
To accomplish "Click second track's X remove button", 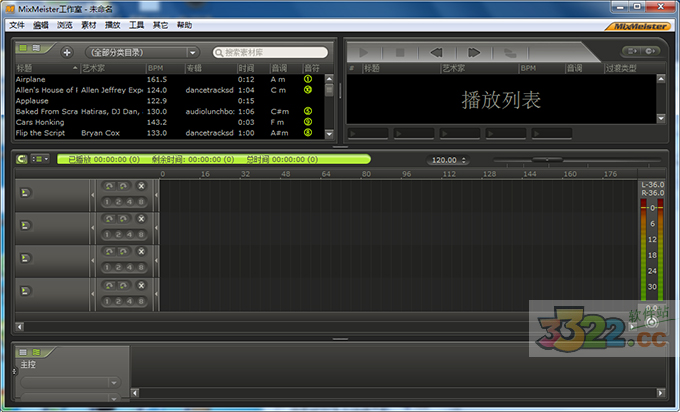I will 141,219.
